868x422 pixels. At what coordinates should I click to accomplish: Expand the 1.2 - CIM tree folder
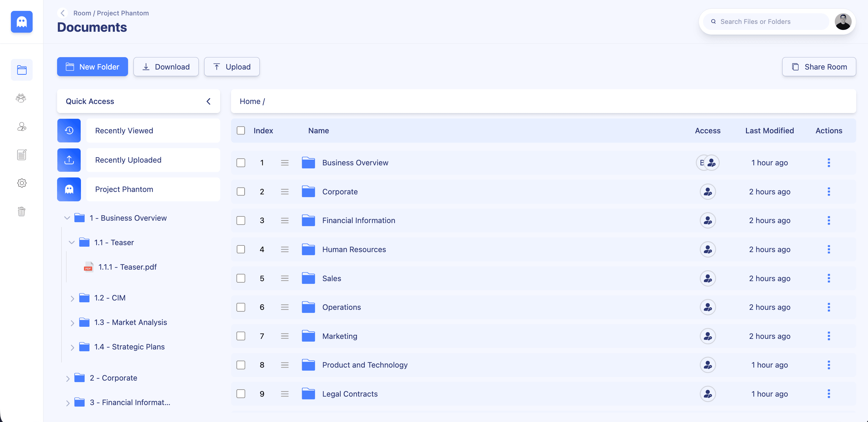click(72, 298)
